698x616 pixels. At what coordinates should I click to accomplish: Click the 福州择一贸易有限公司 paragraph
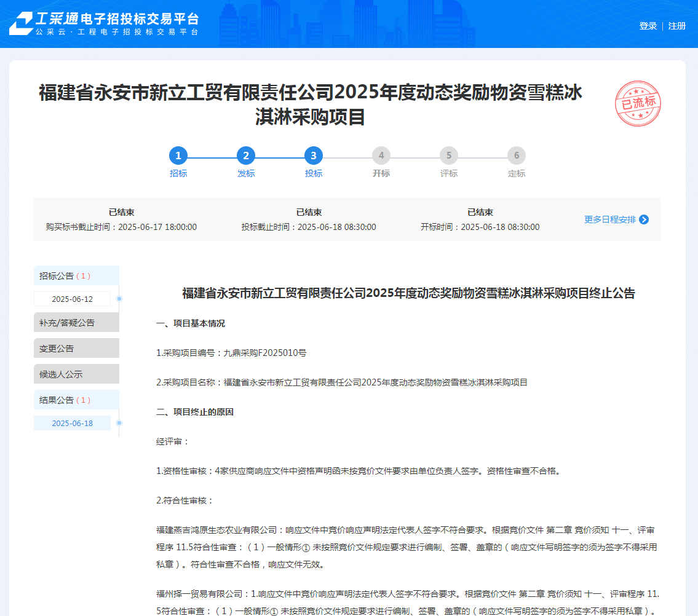click(x=408, y=602)
